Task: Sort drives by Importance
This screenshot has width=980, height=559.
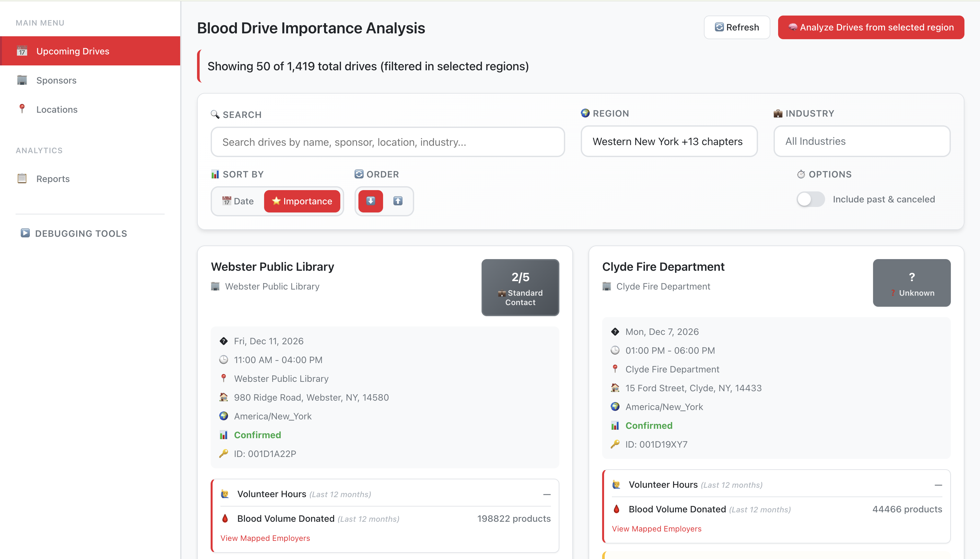Action: pyautogui.click(x=302, y=201)
